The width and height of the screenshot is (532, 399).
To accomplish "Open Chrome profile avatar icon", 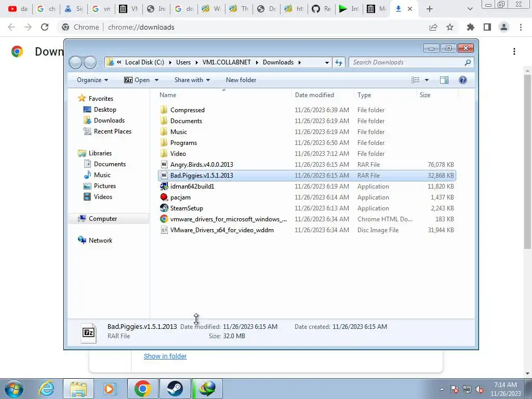I will click(x=504, y=27).
